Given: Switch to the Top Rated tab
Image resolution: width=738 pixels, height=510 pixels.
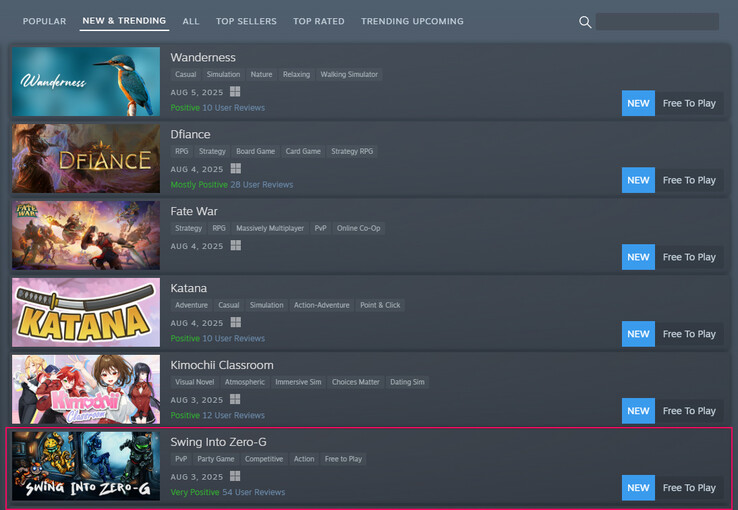Looking at the screenshot, I should pos(319,21).
